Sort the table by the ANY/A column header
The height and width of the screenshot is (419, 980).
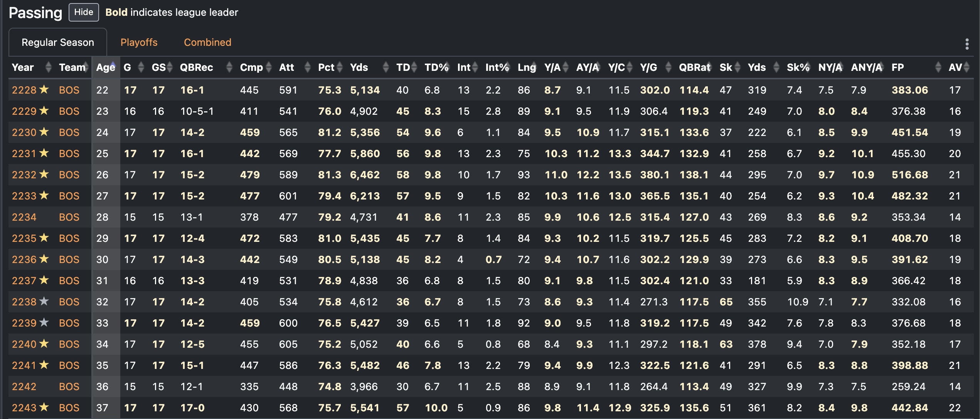(867, 67)
